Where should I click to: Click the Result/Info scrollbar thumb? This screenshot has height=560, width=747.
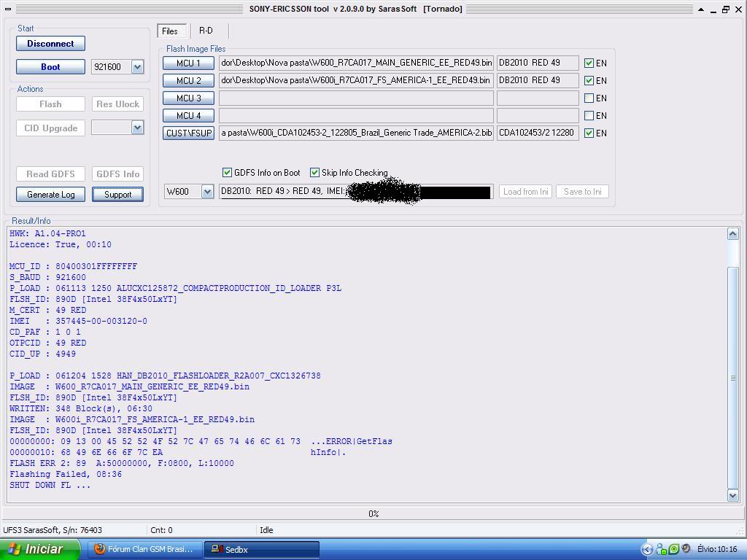(x=732, y=378)
